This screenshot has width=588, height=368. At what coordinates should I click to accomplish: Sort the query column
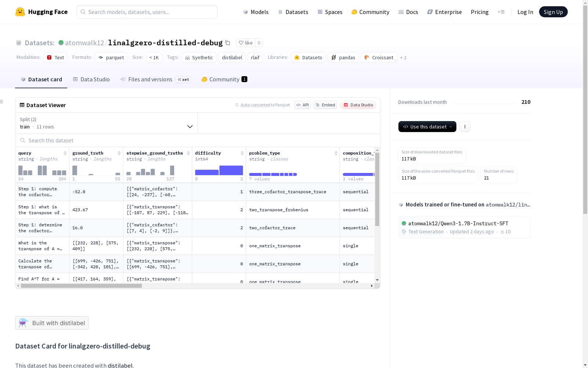(65, 153)
